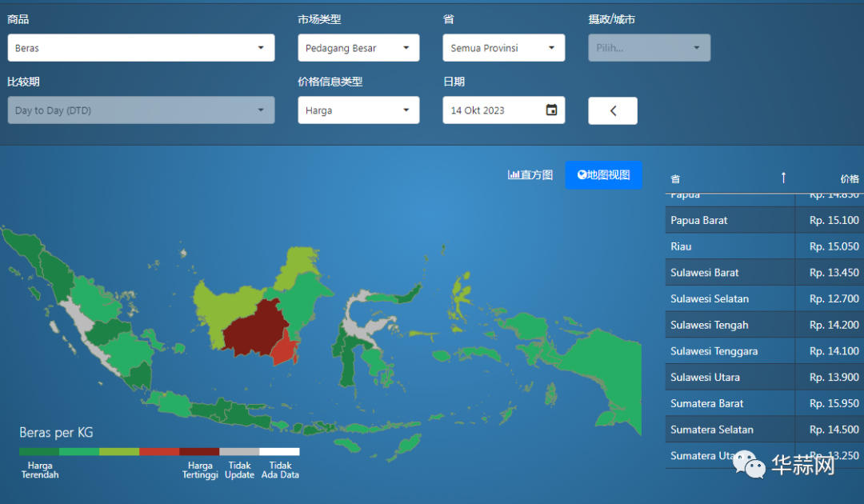Image resolution: width=864 pixels, height=504 pixels.
Task: Click the back arrow button
Action: coord(613,111)
